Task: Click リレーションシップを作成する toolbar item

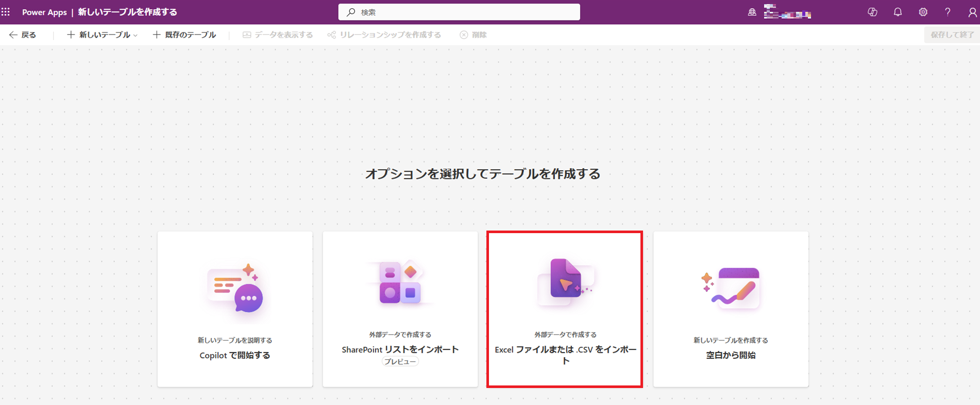Action: pyautogui.click(x=384, y=35)
